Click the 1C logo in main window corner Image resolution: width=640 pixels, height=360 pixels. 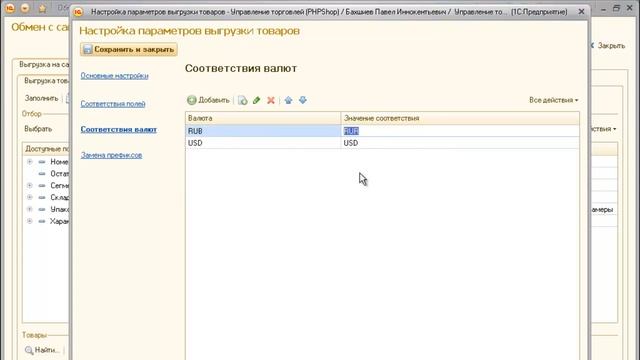point(10,7)
